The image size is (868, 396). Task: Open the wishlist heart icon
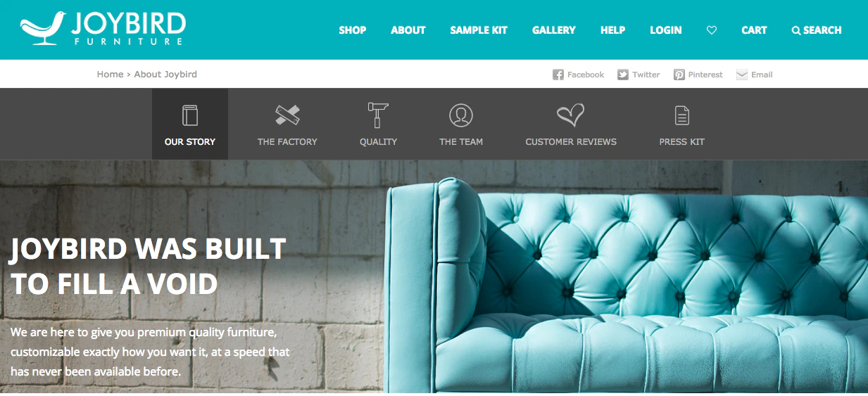[x=712, y=30]
